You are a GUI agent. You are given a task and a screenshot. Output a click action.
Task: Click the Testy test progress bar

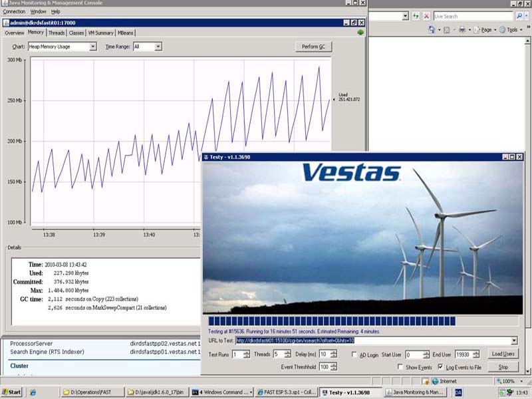[363, 321]
